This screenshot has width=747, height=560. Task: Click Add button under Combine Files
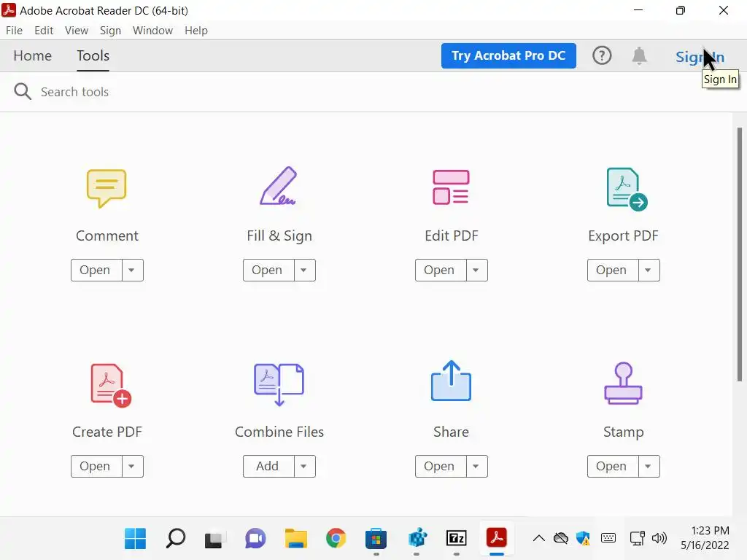coord(268,466)
